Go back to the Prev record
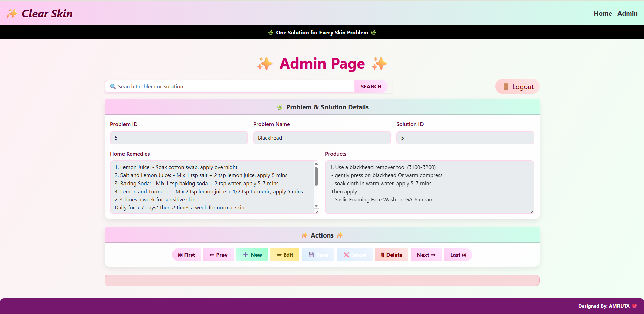Viewport: 644px width, 314px height. 218,255
